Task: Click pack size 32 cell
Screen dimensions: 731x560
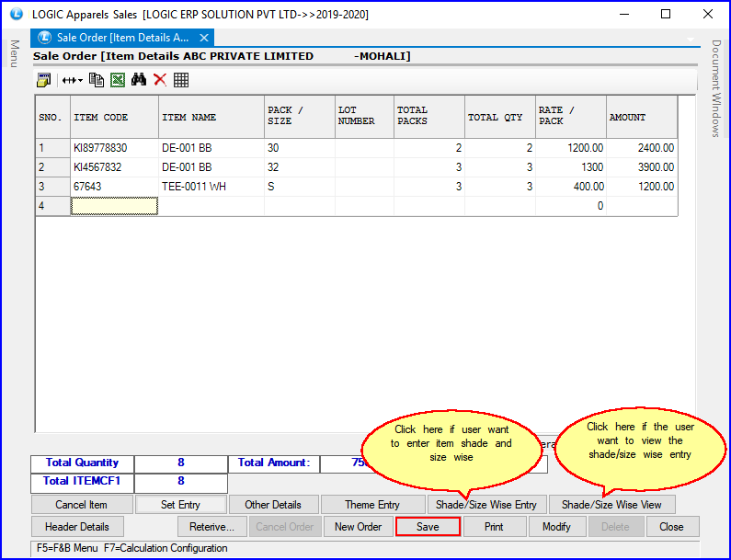Action: 300,167
